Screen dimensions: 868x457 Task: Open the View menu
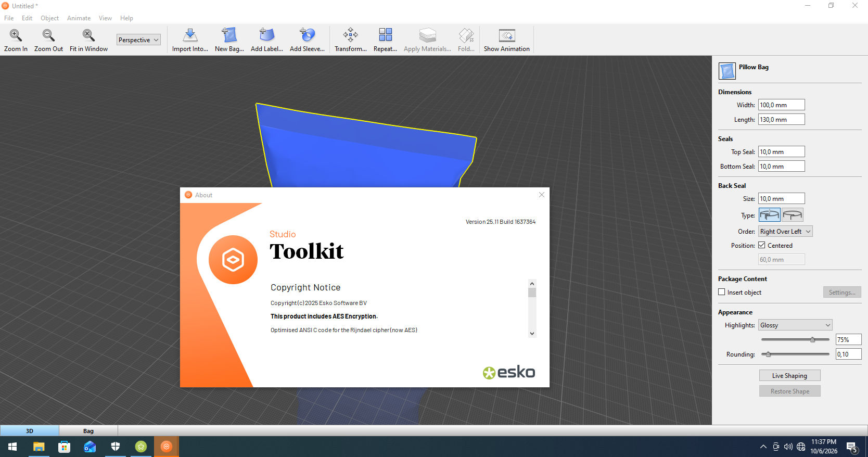pyautogui.click(x=105, y=18)
